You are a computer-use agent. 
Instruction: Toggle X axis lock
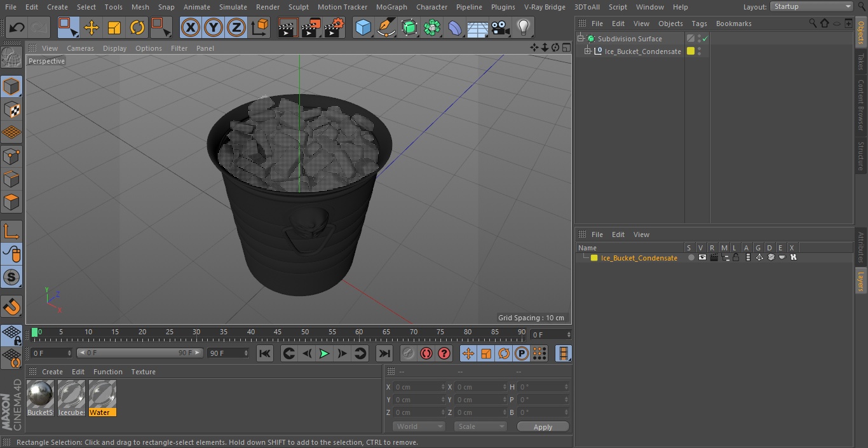(191, 27)
